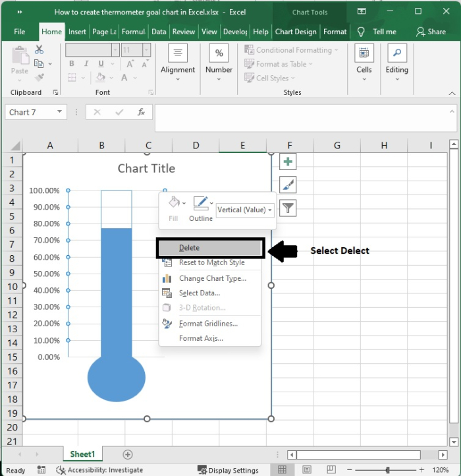Open the Chart Filters funnel button
Screen dimensions: 461x476
pyautogui.click(x=288, y=208)
